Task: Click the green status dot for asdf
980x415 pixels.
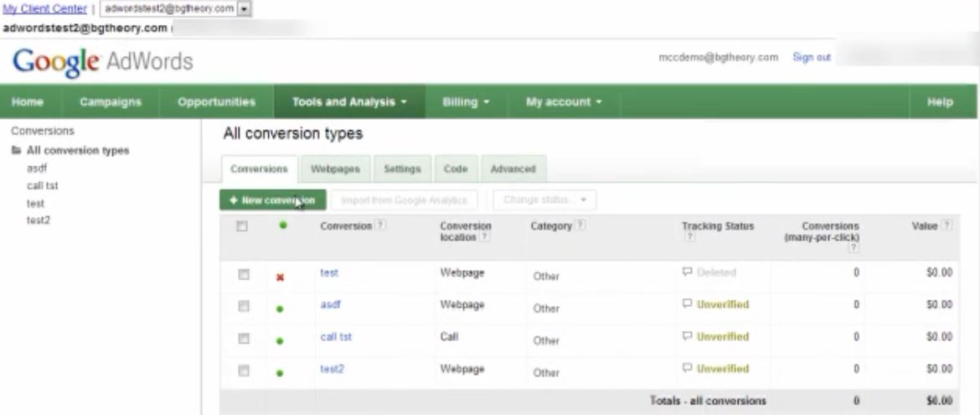Action: point(280,309)
